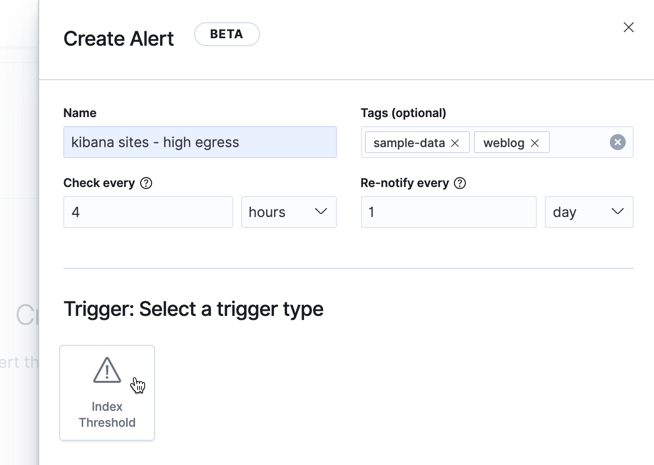Click the BETA badge
654x465 pixels.
pyautogui.click(x=227, y=34)
